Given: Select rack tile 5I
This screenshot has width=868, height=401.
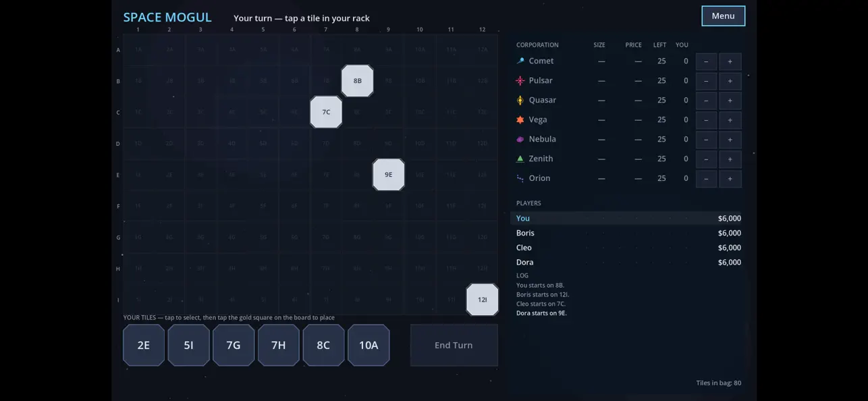Looking at the screenshot, I should pyautogui.click(x=188, y=345).
